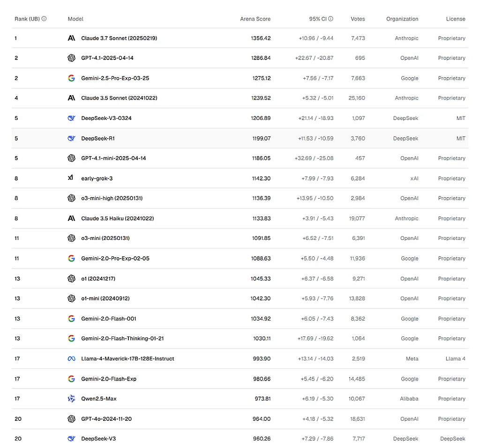Open the Claude 3.5 Sonnet (20241022) model name

click(119, 98)
